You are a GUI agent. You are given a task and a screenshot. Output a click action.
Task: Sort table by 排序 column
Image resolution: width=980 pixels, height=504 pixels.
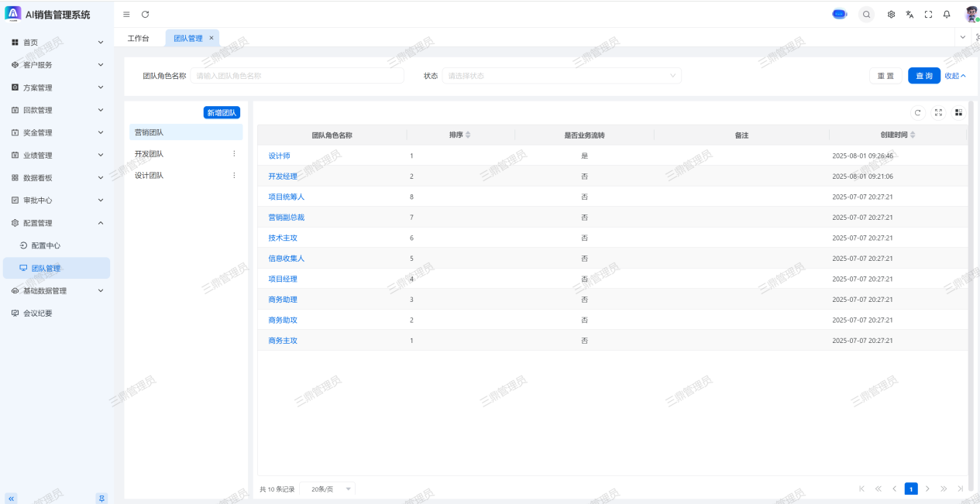467,135
